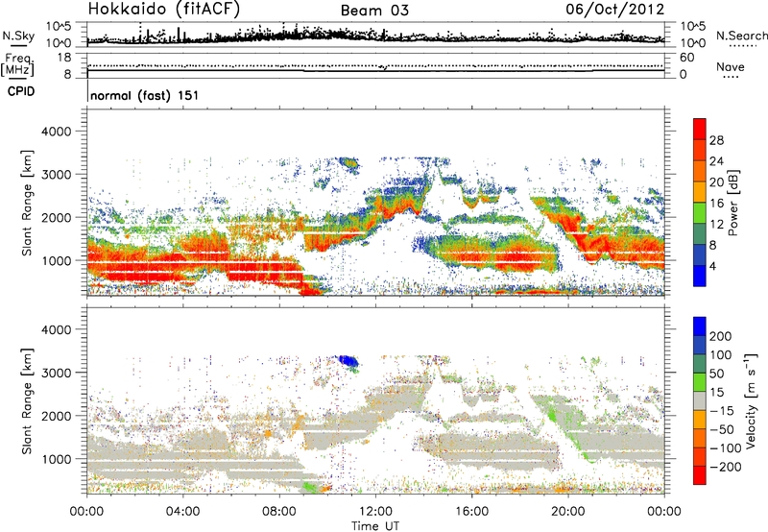Click the 'Beam 03' header label

tap(374, 11)
